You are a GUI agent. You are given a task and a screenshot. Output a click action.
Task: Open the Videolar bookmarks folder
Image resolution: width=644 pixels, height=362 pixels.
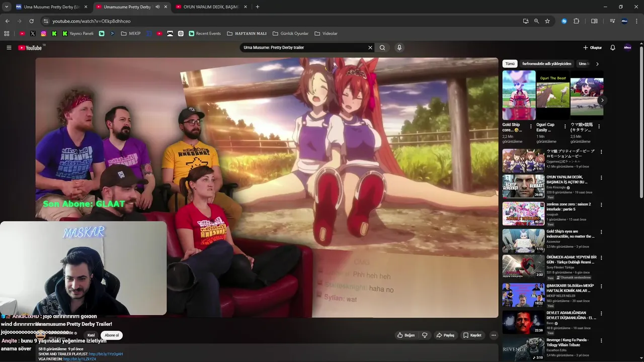click(x=326, y=34)
